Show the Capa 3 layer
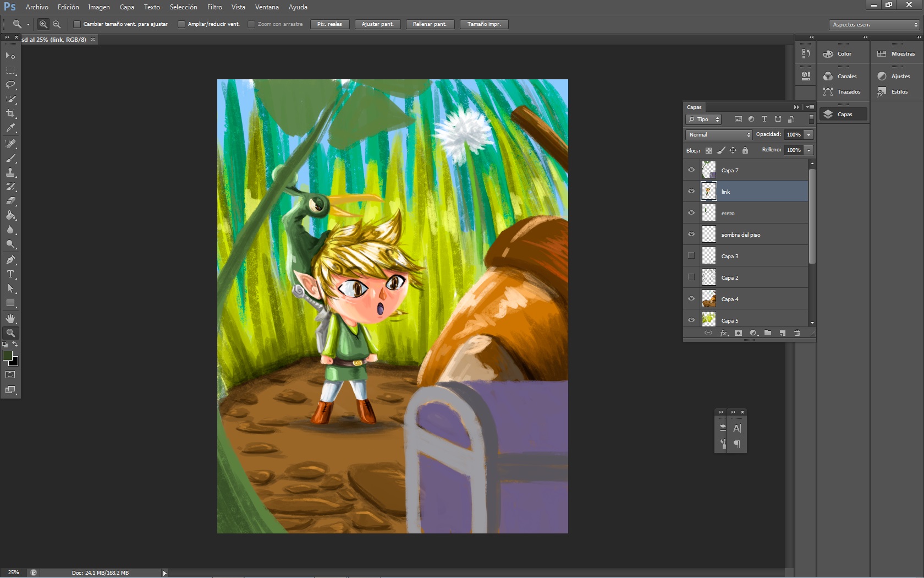The width and height of the screenshot is (924, 578). coord(691,255)
